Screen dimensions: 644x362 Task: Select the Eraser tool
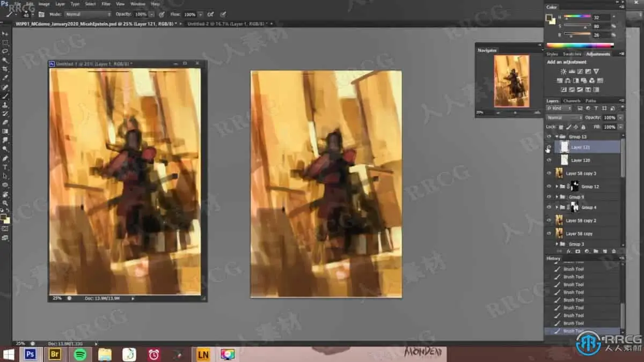(x=5, y=122)
